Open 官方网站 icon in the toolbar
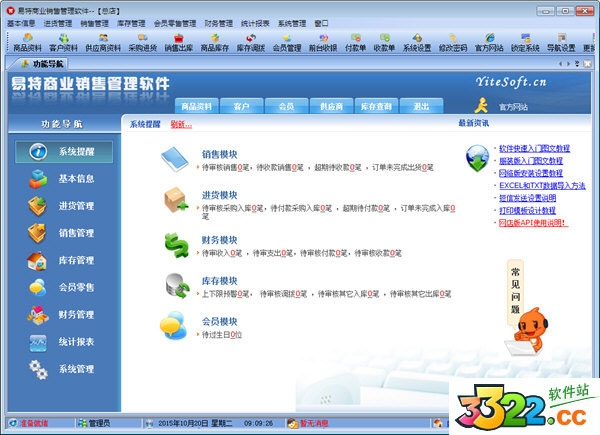Viewport: 600px width, 435px height. click(x=489, y=42)
